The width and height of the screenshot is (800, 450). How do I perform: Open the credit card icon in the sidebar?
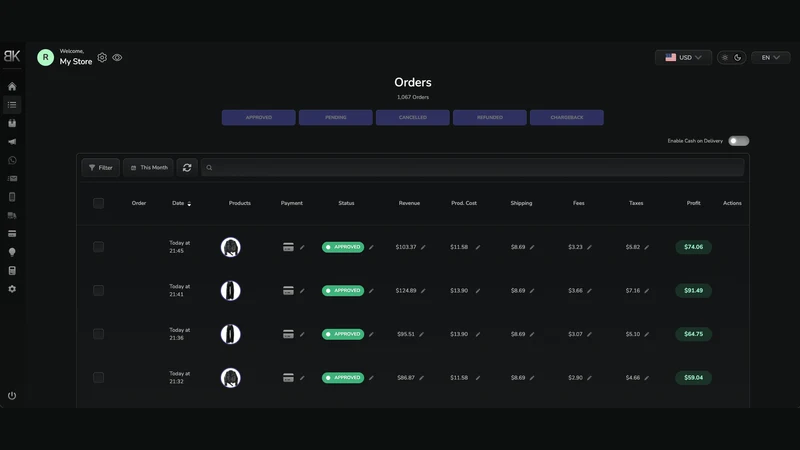tap(12, 234)
